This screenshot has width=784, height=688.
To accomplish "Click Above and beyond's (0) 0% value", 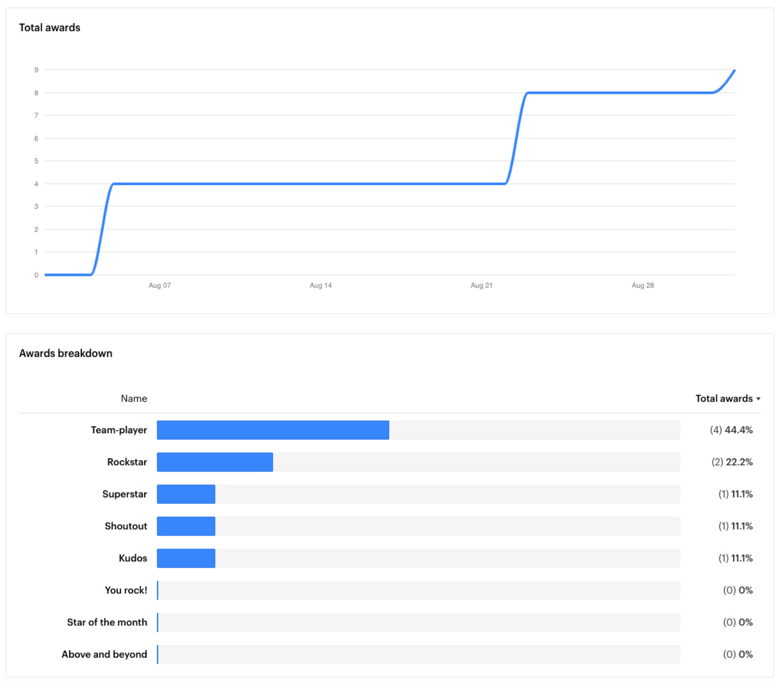I will coord(738,654).
